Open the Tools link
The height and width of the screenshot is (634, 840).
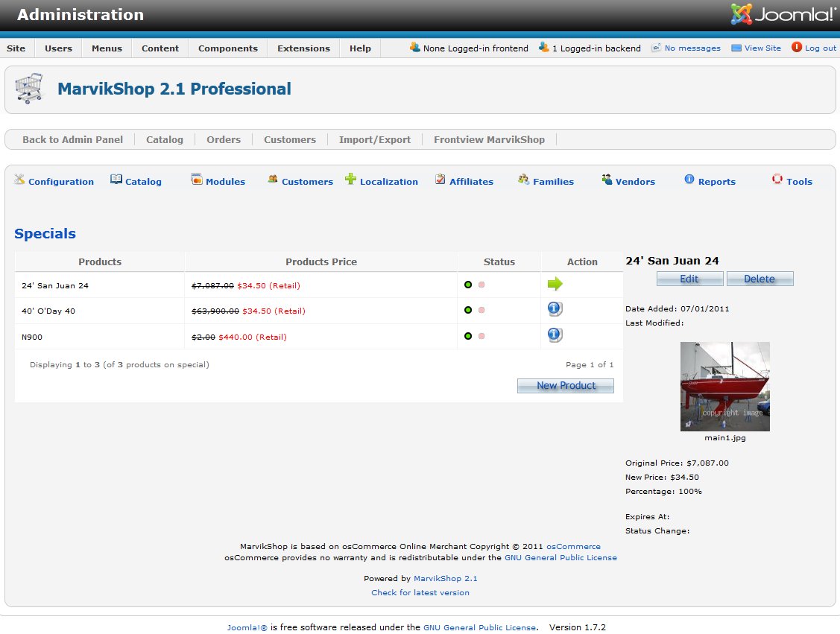click(x=799, y=182)
